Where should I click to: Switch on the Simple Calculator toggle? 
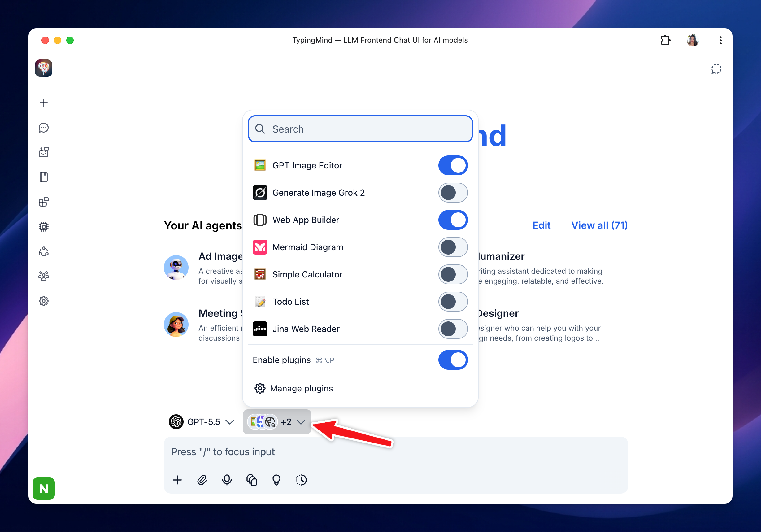point(453,274)
